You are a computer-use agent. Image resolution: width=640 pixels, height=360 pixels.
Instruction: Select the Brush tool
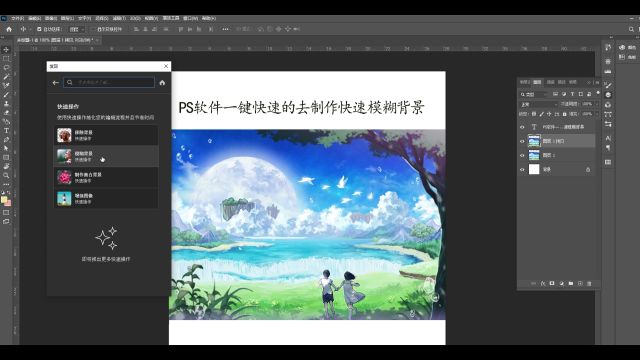tap(6, 95)
